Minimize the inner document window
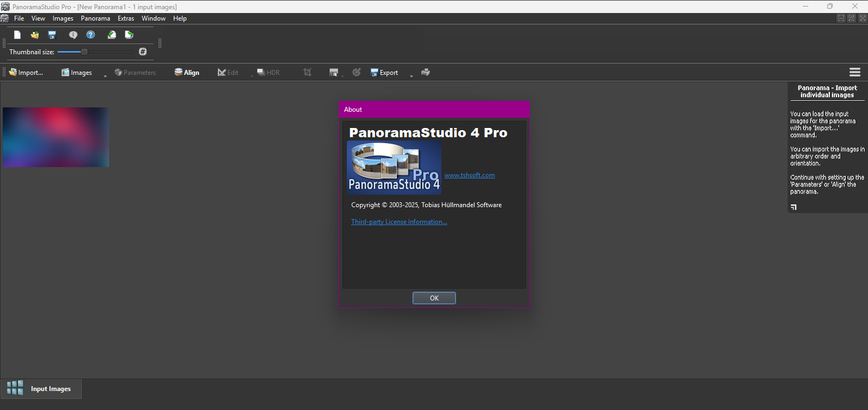Image resolution: width=868 pixels, height=410 pixels. (x=841, y=18)
